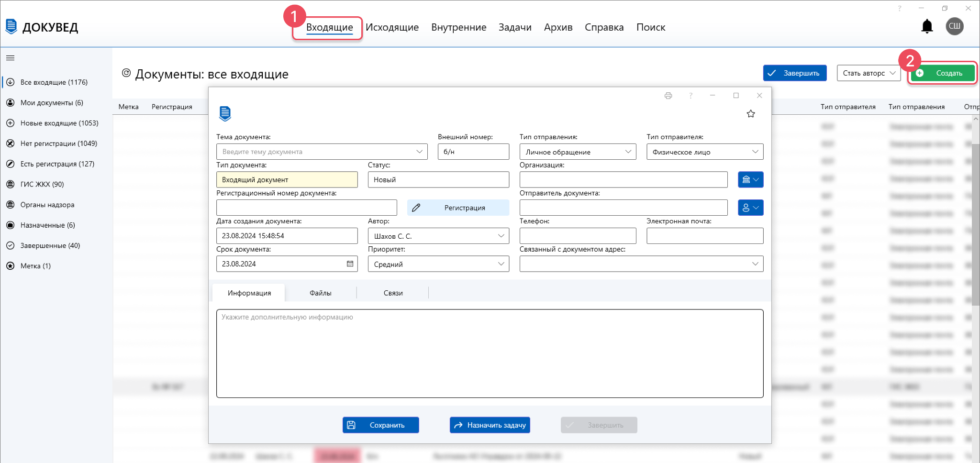Expand the Тип отправителя dropdown
980x463 pixels.
704,152
